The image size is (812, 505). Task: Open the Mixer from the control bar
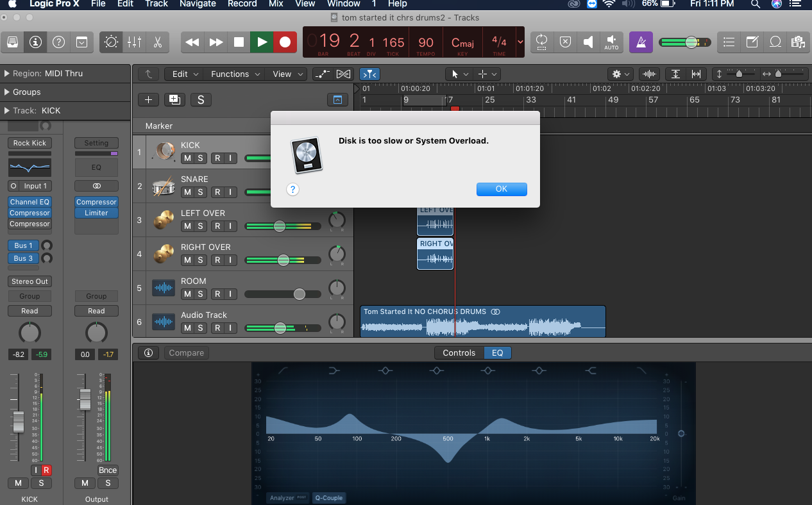(x=134, y=42)
